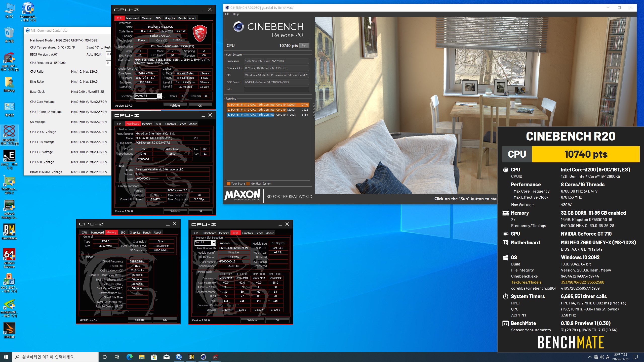
Task: Click Validate in the CPU-Z CPU window
Action: (175, 106)
